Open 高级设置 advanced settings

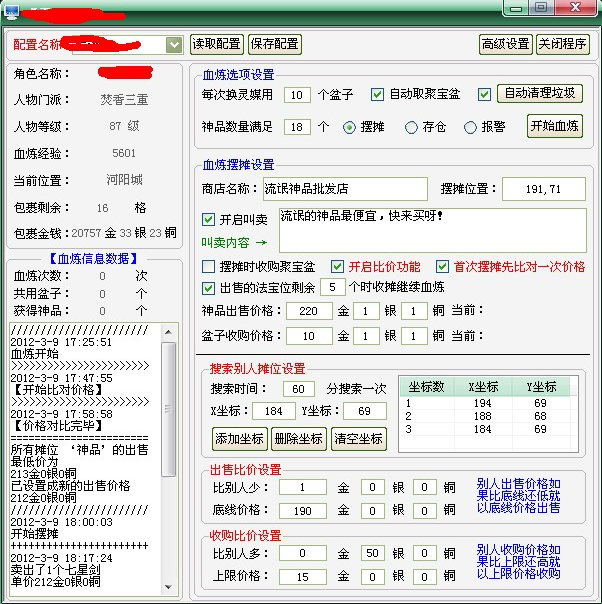505,44
